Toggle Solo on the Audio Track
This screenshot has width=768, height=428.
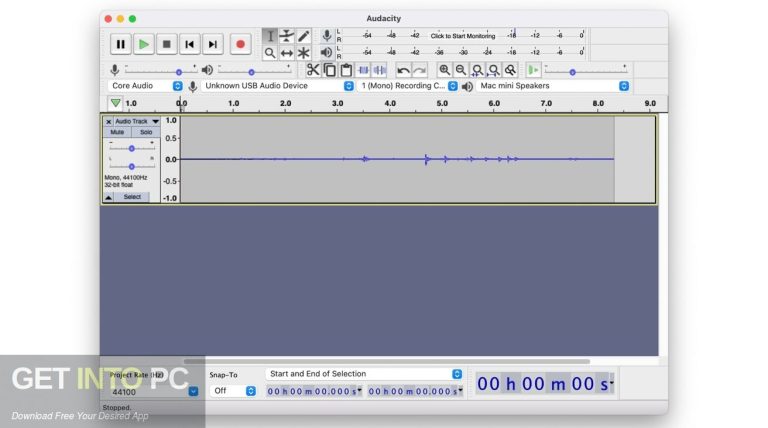(x=145, y=132)
